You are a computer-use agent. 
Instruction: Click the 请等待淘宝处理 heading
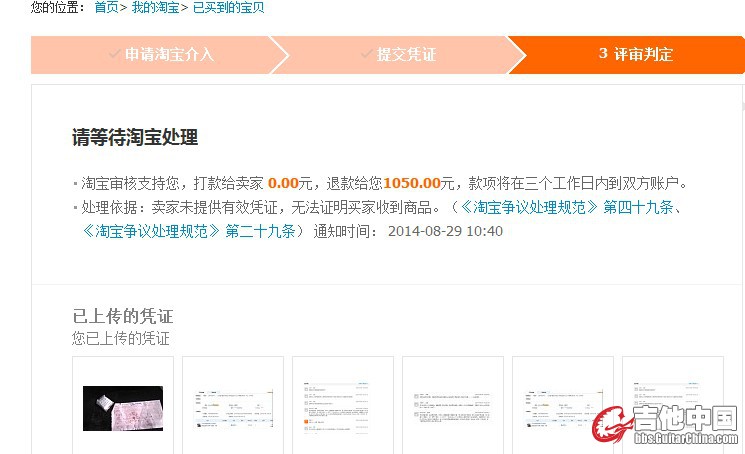pyautogui.click(x=135, y=137)
